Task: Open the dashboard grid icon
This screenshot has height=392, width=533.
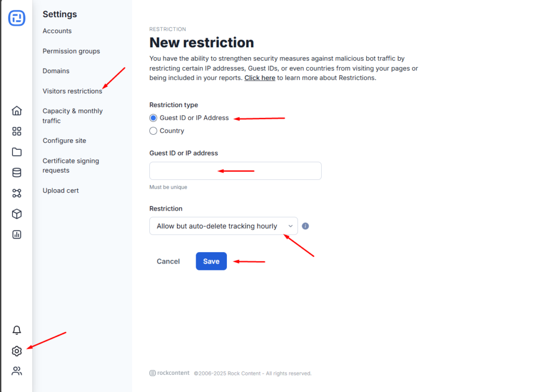Action: 17,132
